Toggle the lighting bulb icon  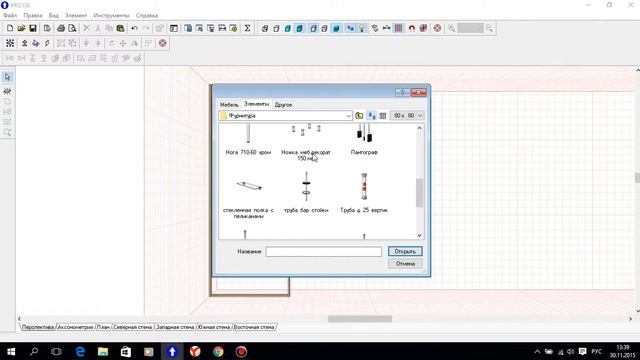362,28
